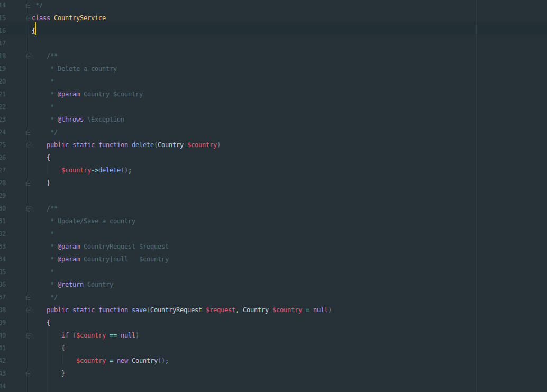Collapse the 'Delete a country' docblock
This screenshot has height=392, width=547.
29,56
